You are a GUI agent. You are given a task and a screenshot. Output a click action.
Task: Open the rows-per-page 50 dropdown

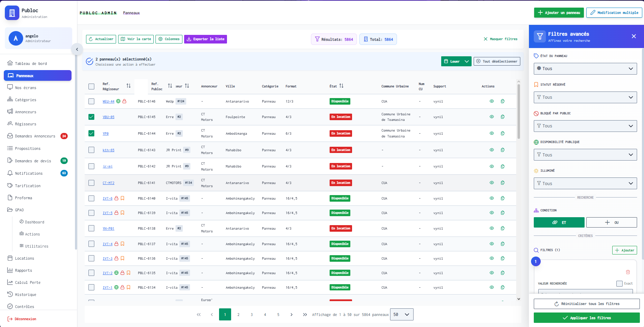pyautogui.click(x=401, y=315)
